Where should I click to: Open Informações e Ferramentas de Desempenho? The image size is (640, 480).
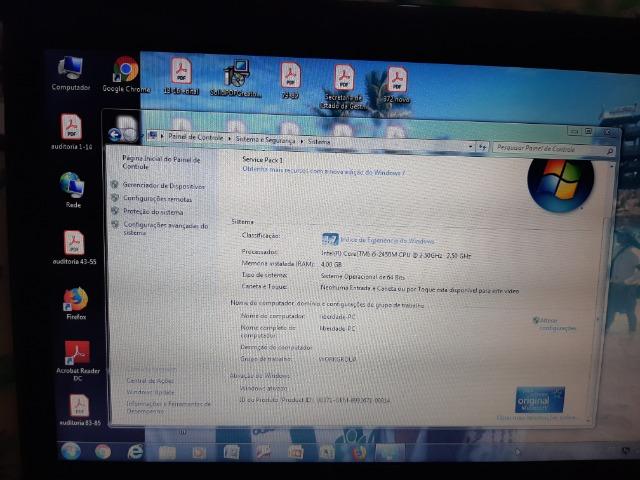point(168,407)
